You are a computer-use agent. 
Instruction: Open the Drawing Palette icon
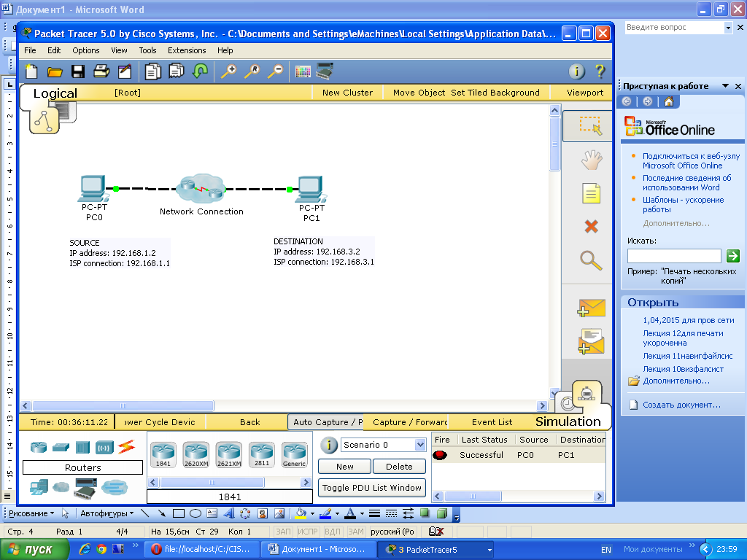[x=303, y=71]
